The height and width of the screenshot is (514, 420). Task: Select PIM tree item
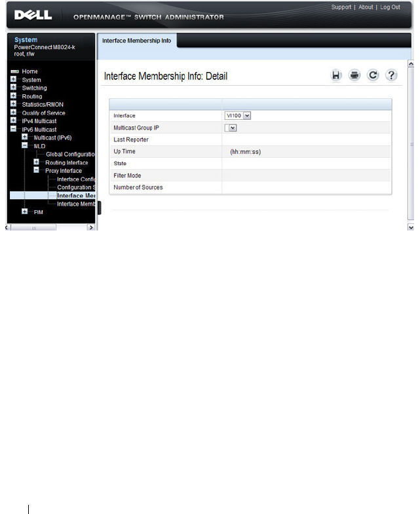(x=39, y=212)
